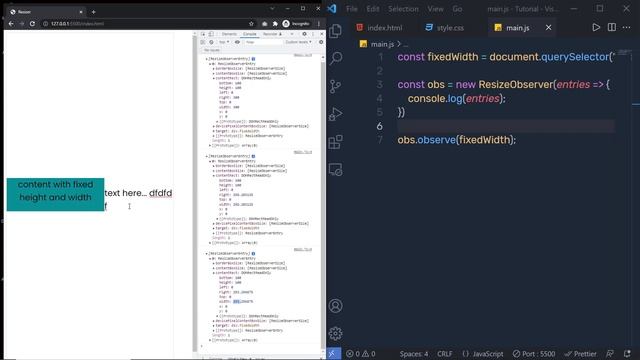The image size is (640, 360).
Task: Open the Manage gear in the activity bar
Action: (x=336, y=333)
